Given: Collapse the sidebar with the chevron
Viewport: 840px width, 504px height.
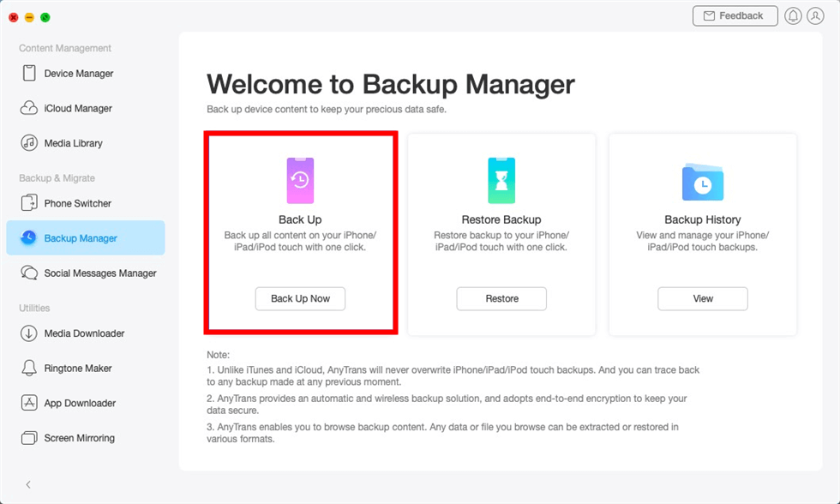Looking at the screenshot, I should pos(28,485).
